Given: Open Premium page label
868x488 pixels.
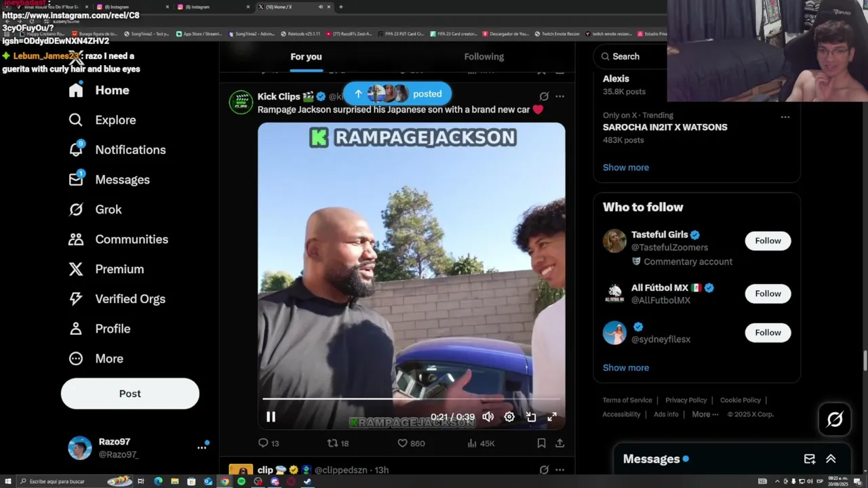Looking at the screenshot, I should coord(119,269).
